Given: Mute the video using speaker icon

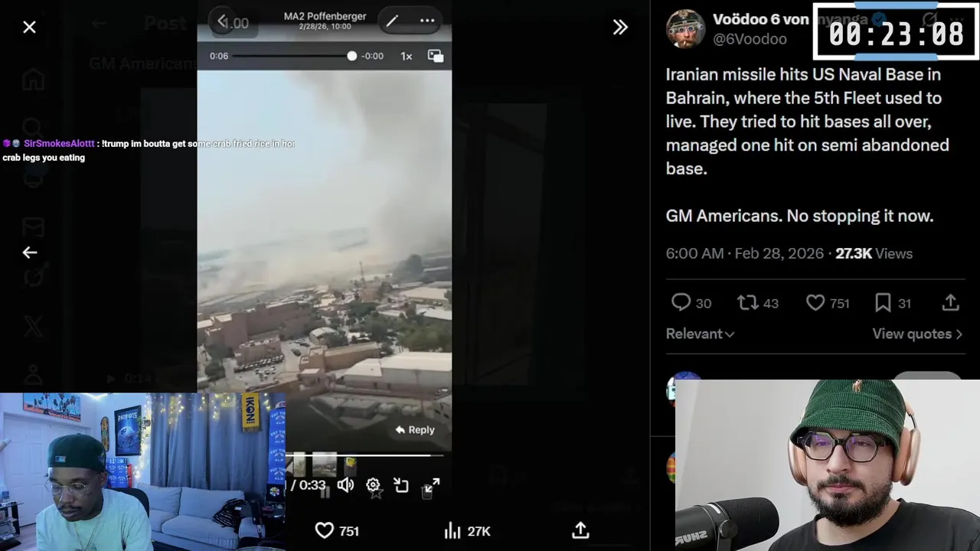Looking at the screenshot, I should tap(345, 485).
